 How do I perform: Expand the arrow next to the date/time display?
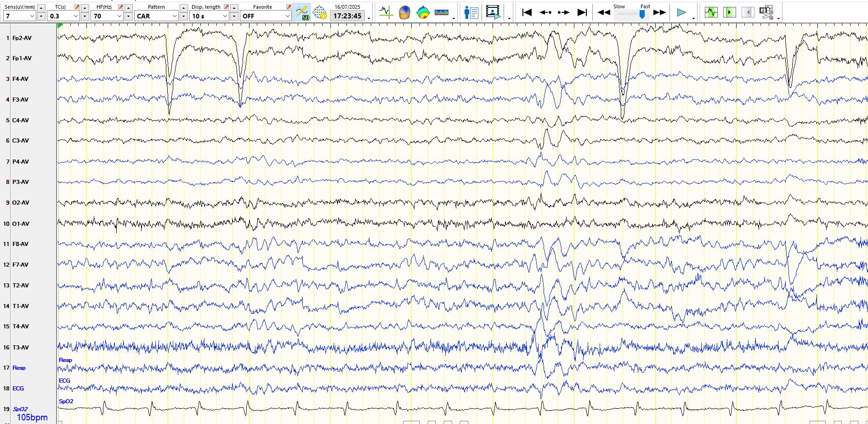369,18
